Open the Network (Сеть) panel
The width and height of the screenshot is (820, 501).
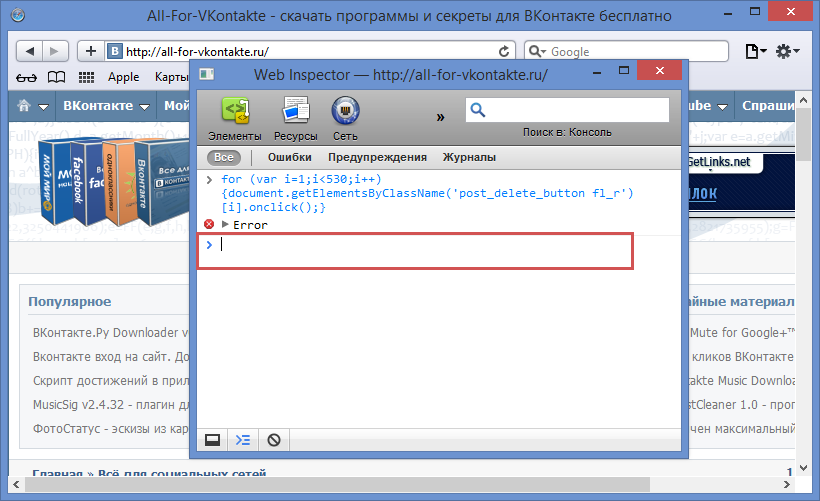pos(345,119)
